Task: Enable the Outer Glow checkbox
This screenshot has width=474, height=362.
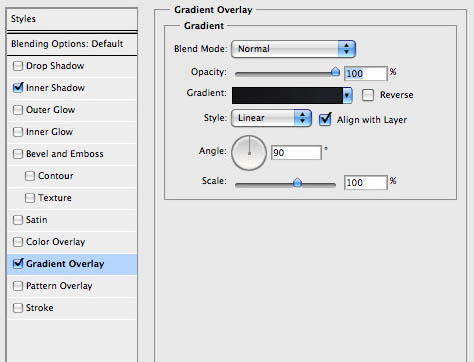Action: [x=18, y=110]
